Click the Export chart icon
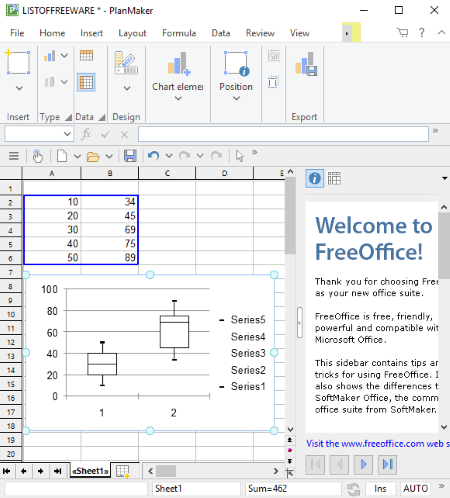This screenshot has height=498, width=450. (x=306, y=63)
